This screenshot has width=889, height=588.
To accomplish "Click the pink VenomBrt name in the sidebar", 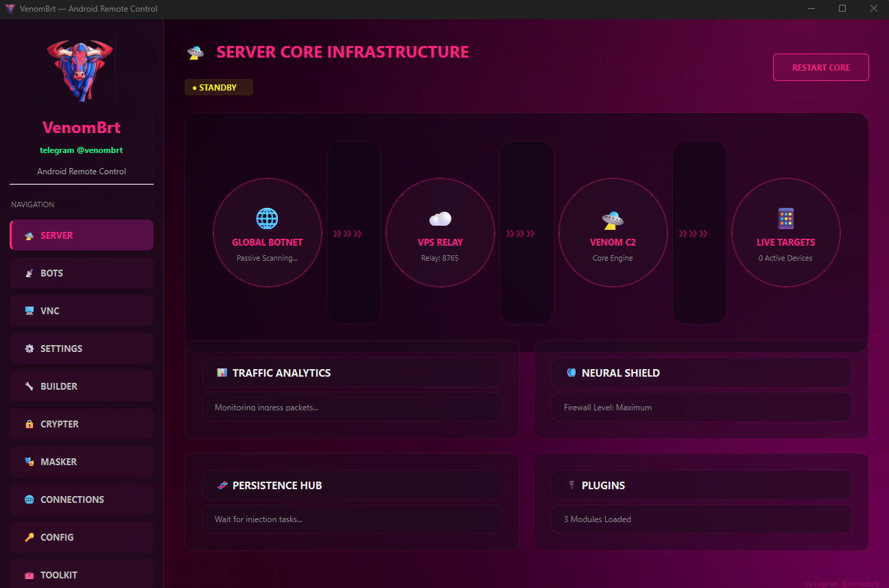I will tap(82, 127).
